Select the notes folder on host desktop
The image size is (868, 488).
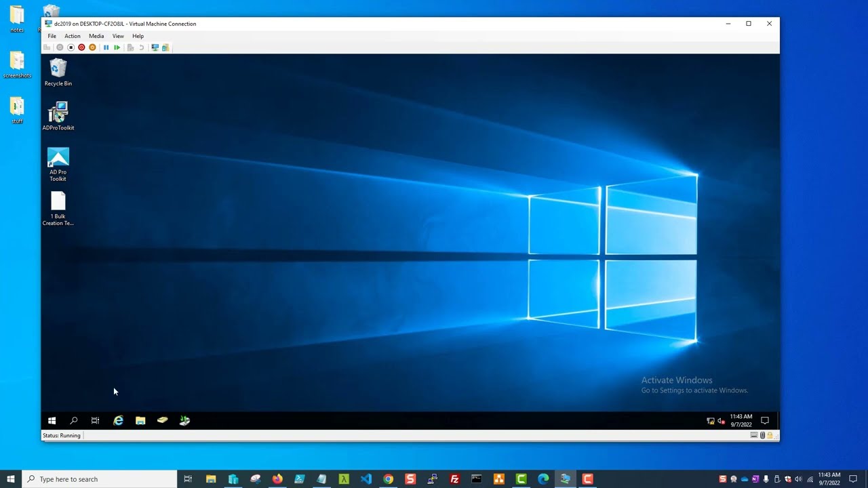coord(17,19)
